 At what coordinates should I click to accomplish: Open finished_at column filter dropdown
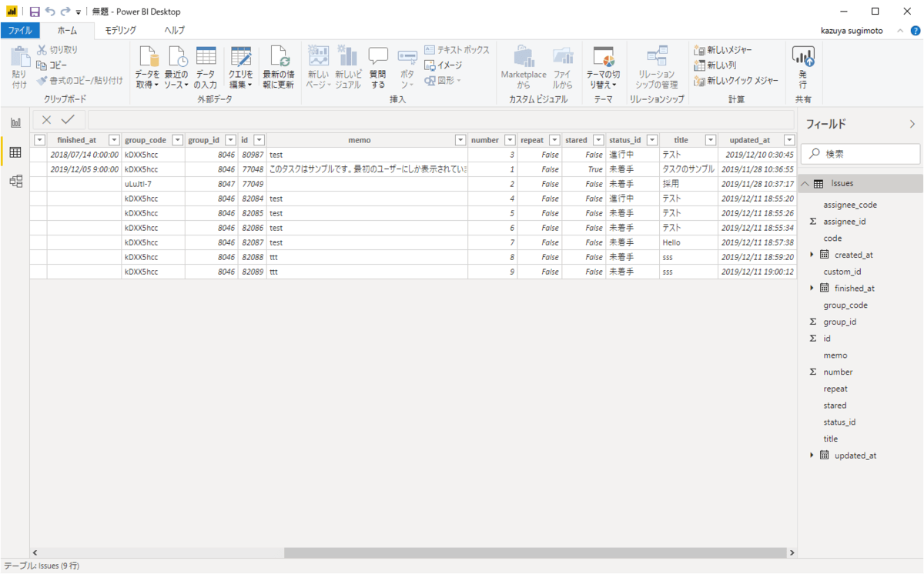[x=114, y=140]
